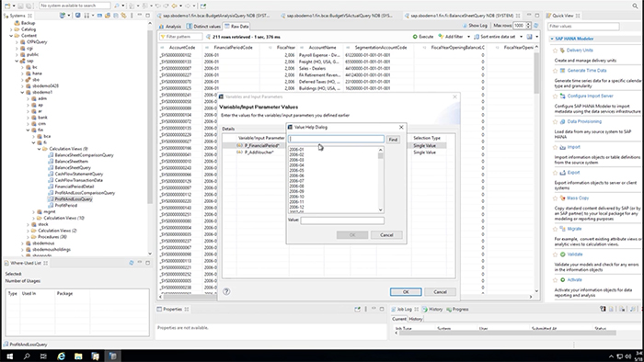
Task: Click the refresh icon next to Max rows
Action: coord(536,26)
